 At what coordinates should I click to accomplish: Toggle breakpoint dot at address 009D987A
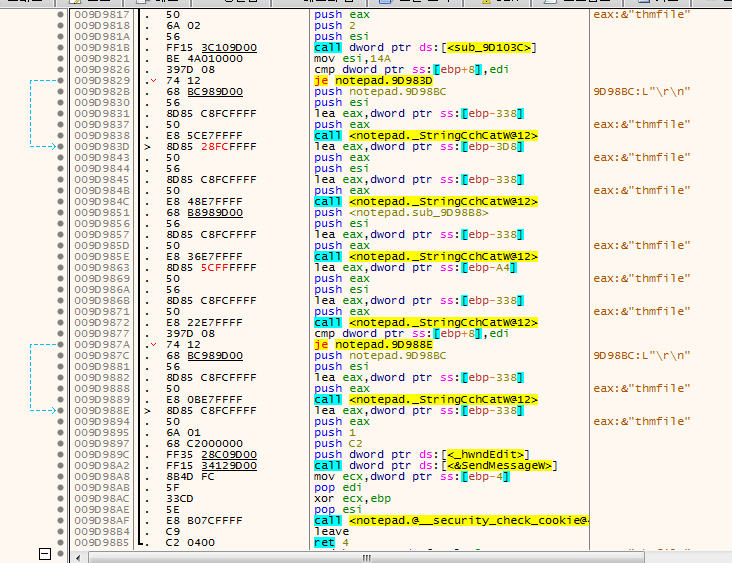tap(60, 345)
